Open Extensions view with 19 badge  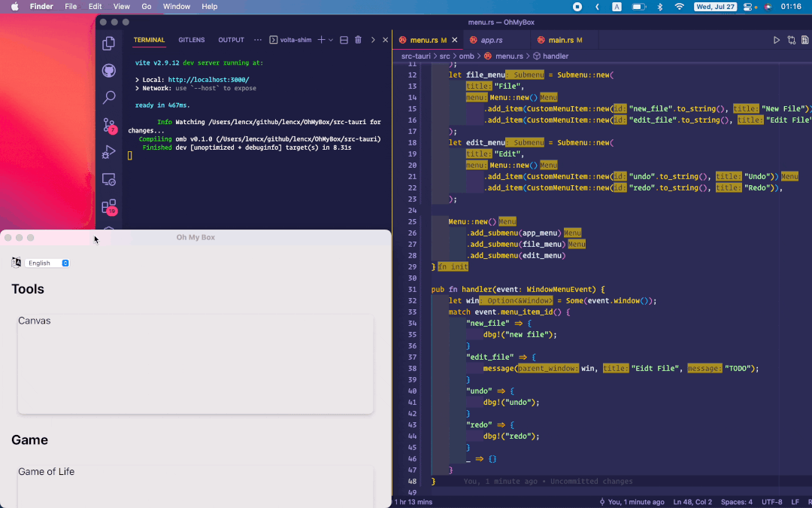[109, 205]
